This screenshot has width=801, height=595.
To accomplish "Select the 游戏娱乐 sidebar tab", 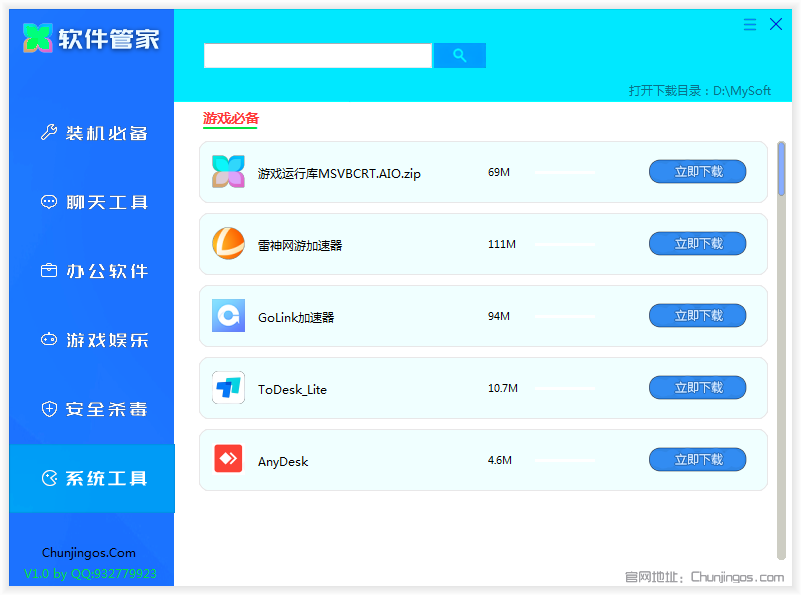I will point(92,340).
